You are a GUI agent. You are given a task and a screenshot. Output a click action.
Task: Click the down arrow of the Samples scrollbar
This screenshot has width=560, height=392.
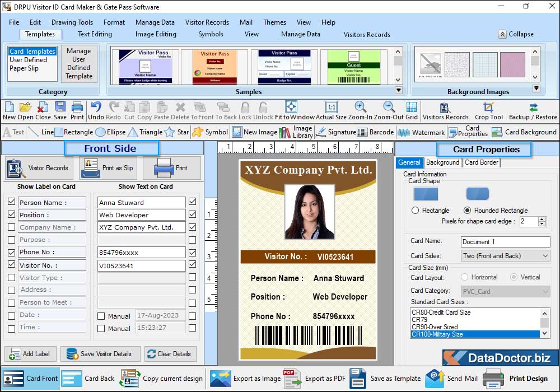pos(398,80)
